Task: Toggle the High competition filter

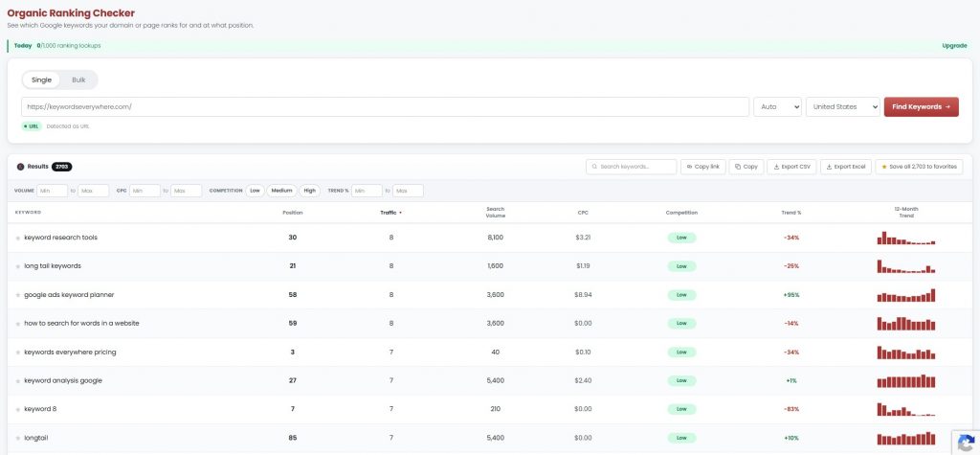Action: (309, 191)
